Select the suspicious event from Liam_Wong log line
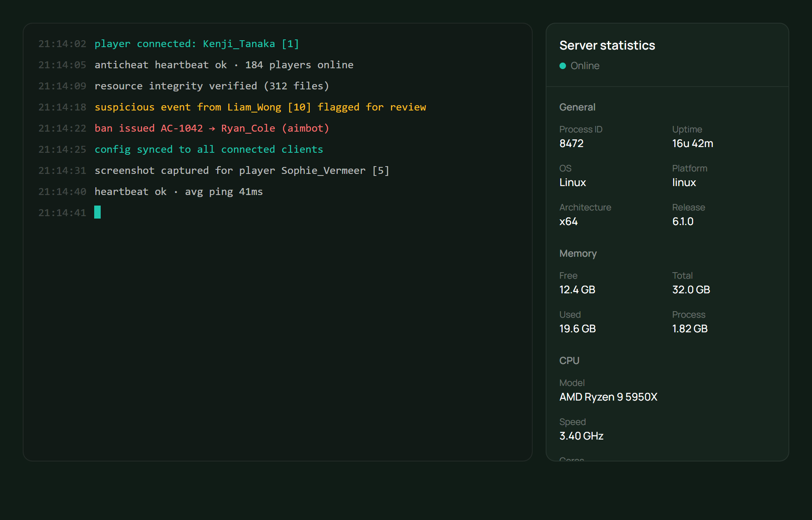The height and width of the screenshot is (520, 812). click(x=260, y=107)
